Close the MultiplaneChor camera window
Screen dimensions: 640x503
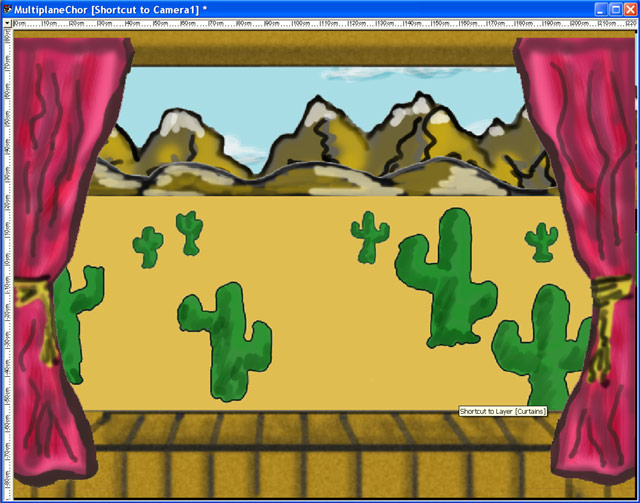(x=629, y=9)
